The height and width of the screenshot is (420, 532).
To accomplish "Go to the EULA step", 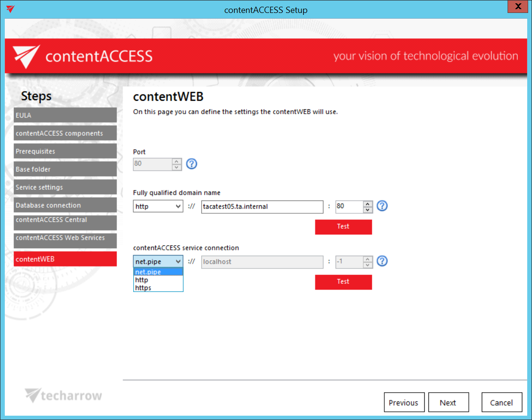I will pyautogui.click(x=65, y=115).
